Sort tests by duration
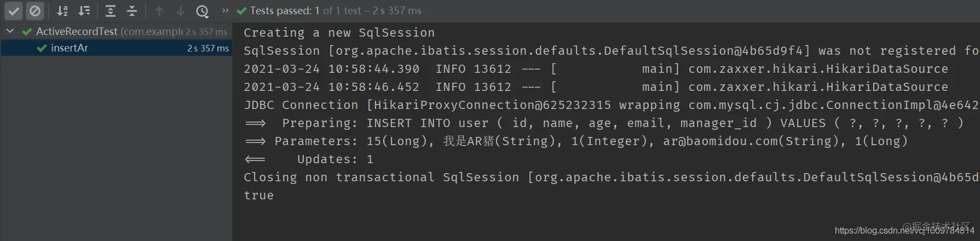Viewport: 980px width, 241px height. click(x=84, y=11)
